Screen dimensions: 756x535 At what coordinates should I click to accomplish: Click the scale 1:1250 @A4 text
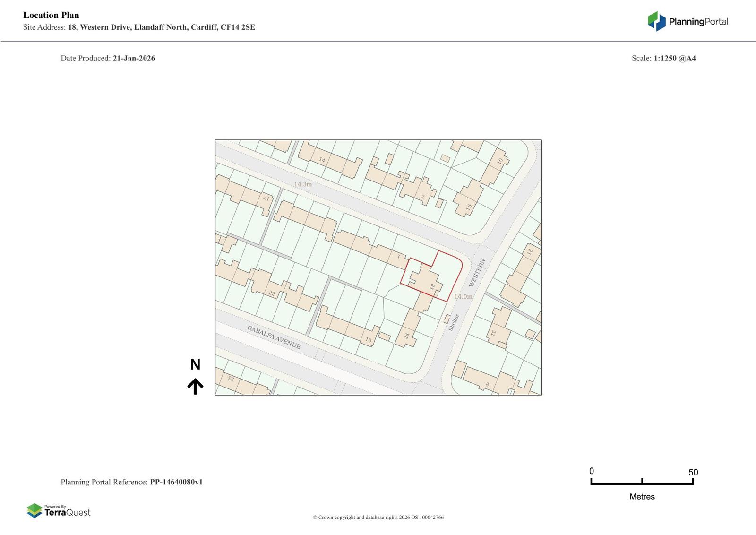[674, 59]
